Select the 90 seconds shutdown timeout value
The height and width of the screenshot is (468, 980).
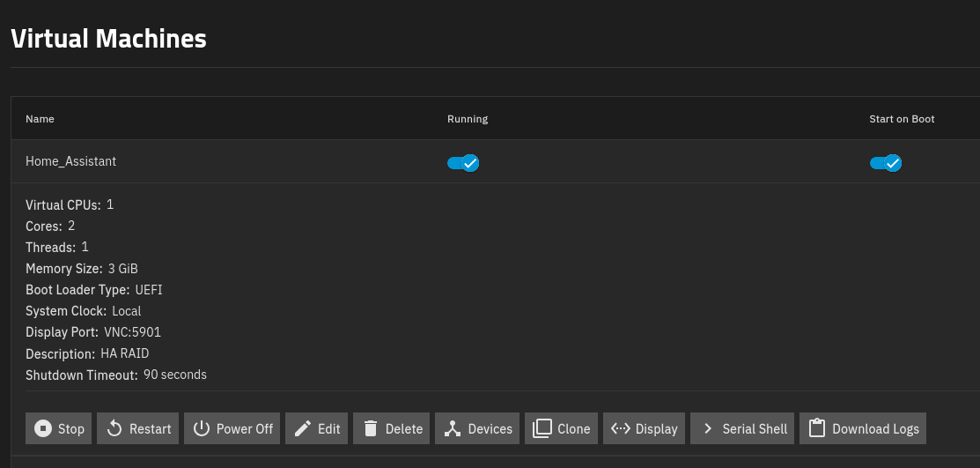(175, 375)
